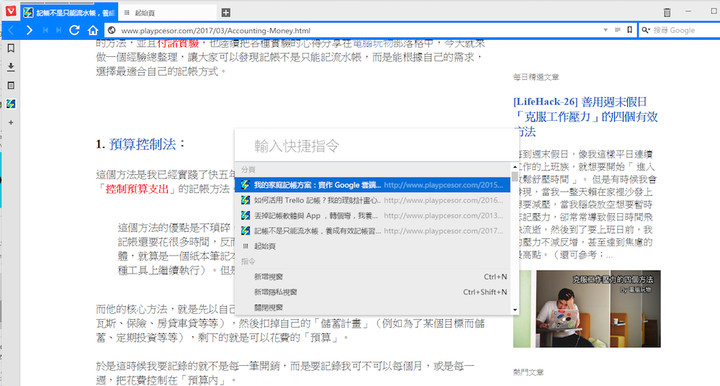Viewport: 720px width, 386px height.
Task: Click the reload page icon
Action: click(74, 30)
